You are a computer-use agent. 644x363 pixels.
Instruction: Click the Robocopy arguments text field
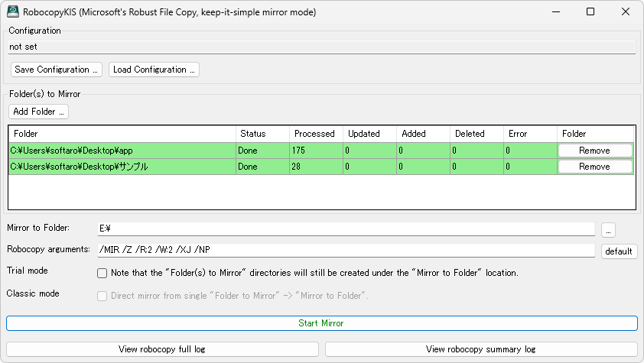pyautogui.click(x=344, y=251)
